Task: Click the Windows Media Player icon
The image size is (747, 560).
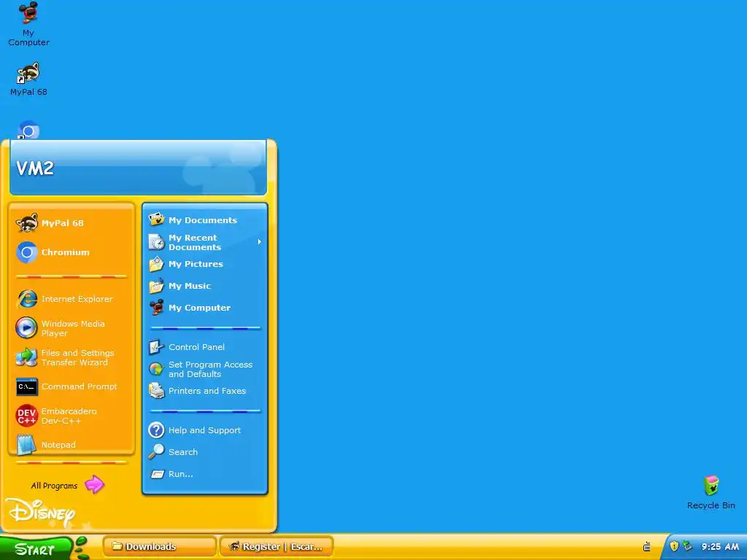Action: (x=27, y=327)
